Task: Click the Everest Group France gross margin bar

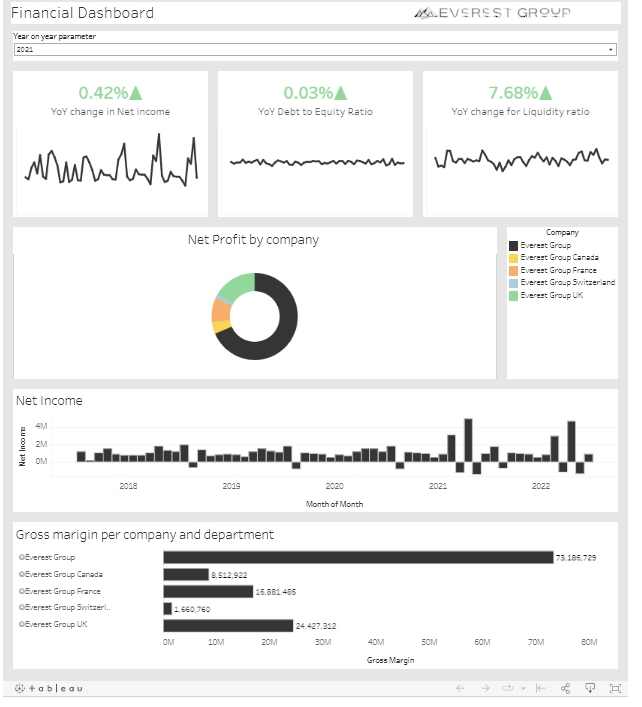Action: 208,592
